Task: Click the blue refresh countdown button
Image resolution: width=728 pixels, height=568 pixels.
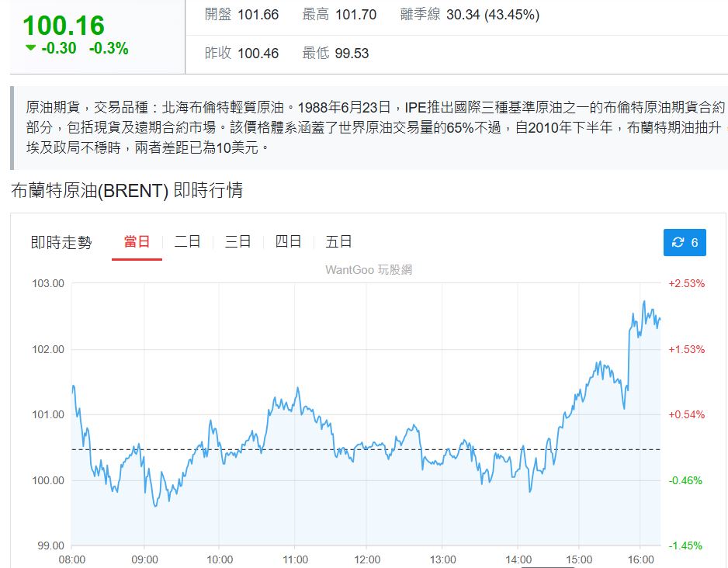Action: pyautogui.click(x=685, y=242)
